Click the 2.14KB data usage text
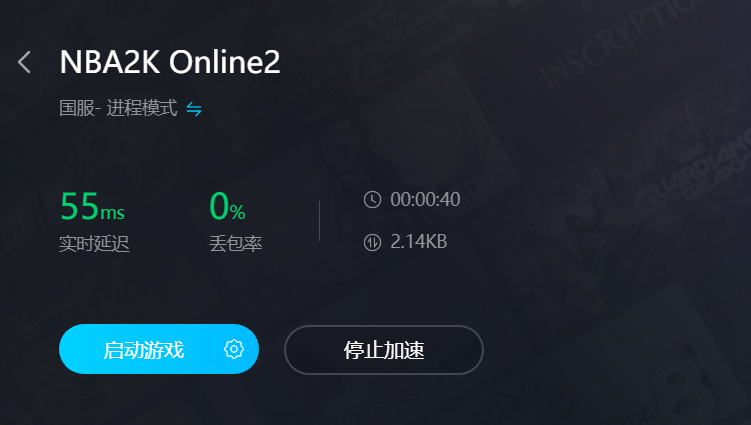 click(419, 241)
